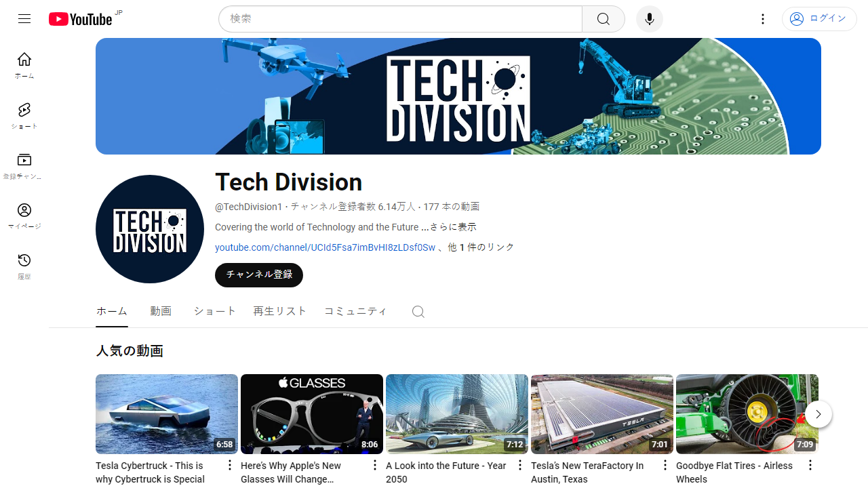Subscribe with チャンネル登録 button
The width and height of the screenshot is (868, 488).
coord(259,274)
